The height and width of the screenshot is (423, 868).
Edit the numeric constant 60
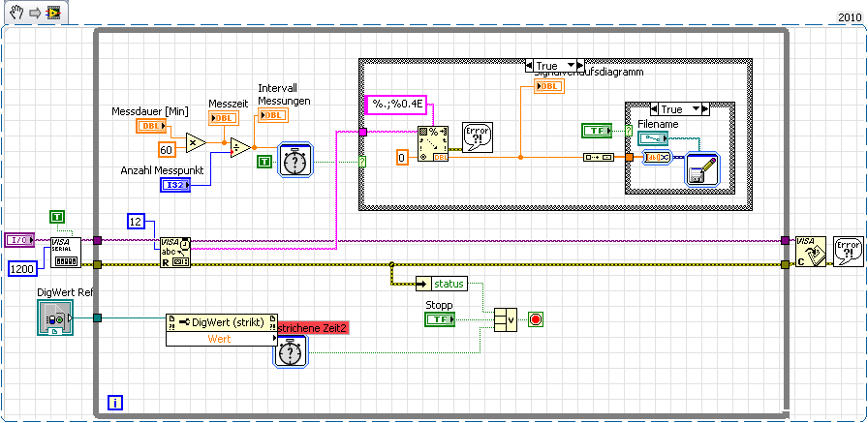pyautogui.click(x=166, y=150)
